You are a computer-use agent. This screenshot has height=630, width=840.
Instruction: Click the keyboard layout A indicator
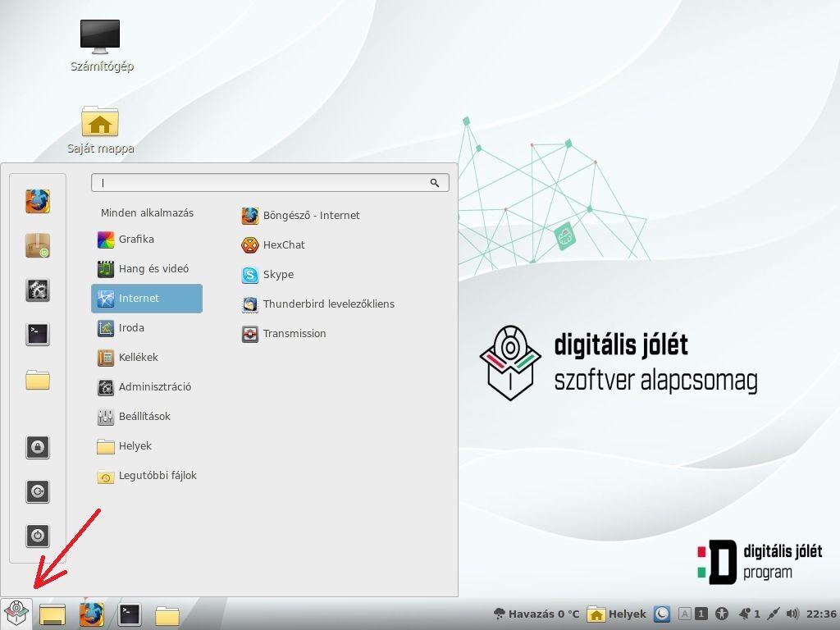point(685,614)
